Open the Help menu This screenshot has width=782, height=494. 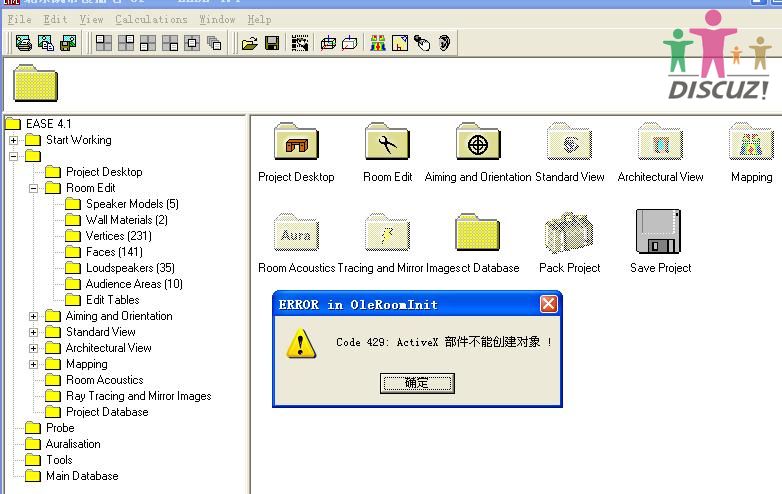pyautogui.click(x=259, y=19)
